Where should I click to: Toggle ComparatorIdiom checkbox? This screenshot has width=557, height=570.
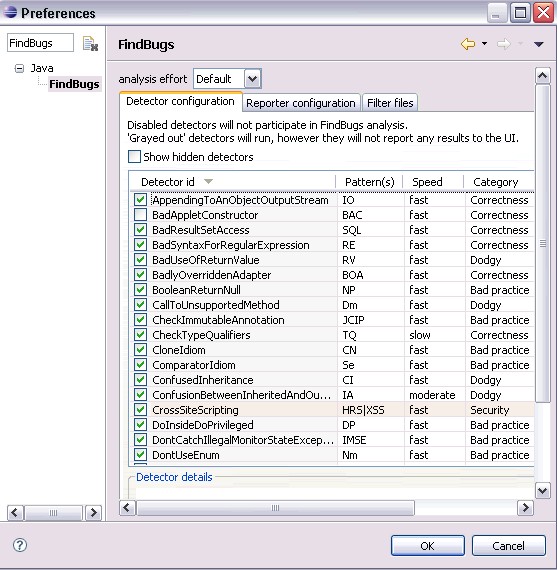pos(140,364)
